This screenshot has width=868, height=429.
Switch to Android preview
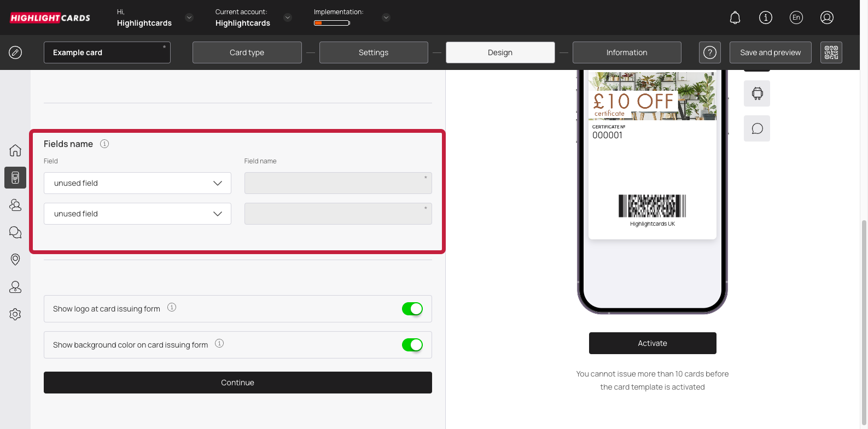click(757, 93)
